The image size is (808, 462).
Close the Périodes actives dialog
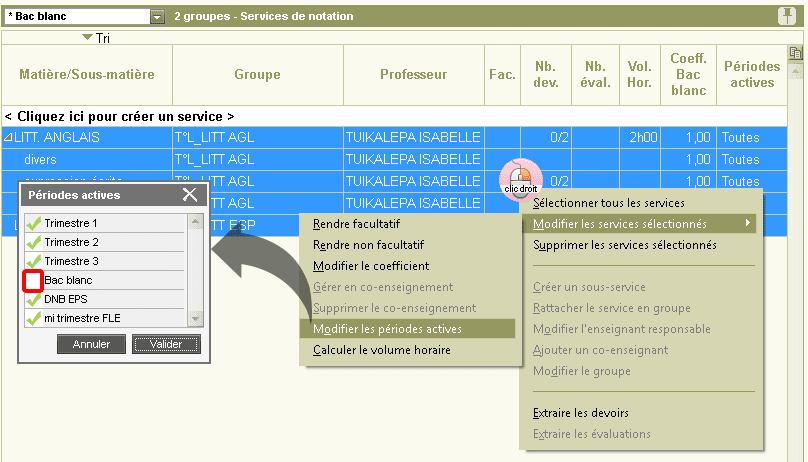(x=190, y=195)
